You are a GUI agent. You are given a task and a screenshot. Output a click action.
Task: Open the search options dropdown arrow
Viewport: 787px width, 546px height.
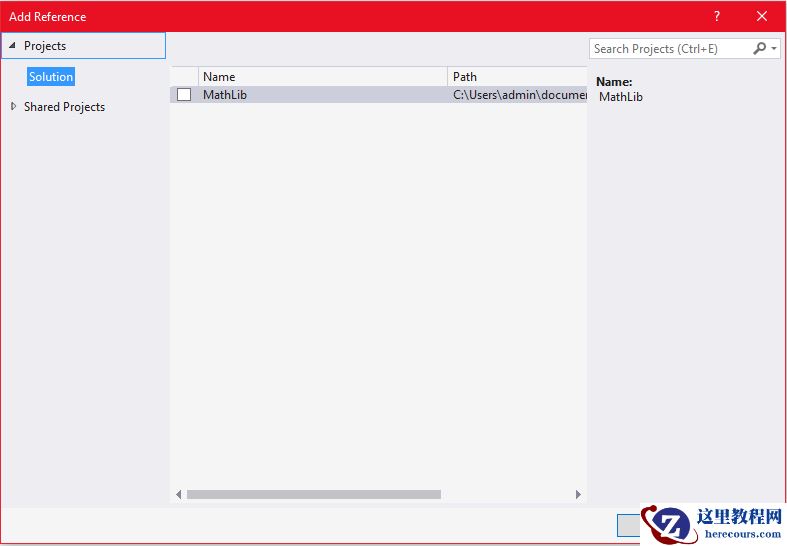774,49
